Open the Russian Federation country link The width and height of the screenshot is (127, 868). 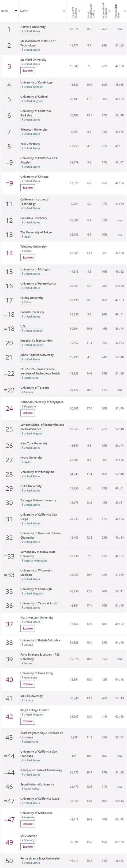click(35, 561)
